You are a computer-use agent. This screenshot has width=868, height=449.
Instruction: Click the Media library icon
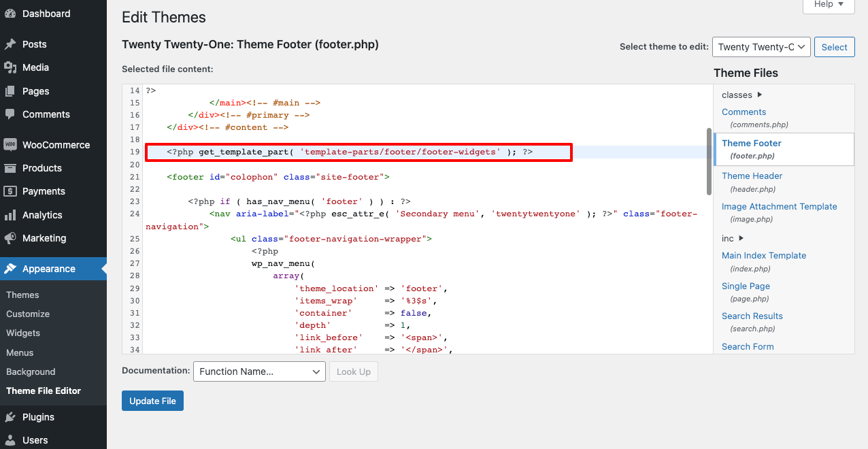tap(10, 67)
